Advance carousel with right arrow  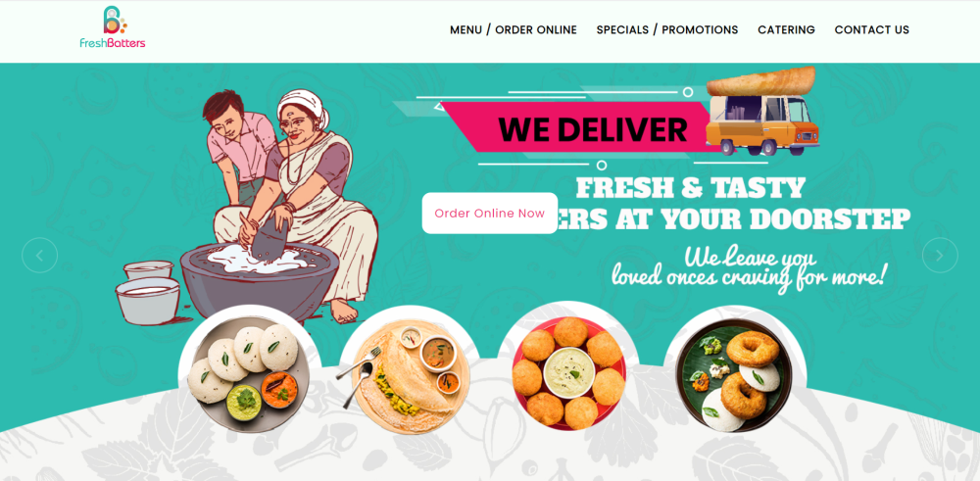point(940,255)
